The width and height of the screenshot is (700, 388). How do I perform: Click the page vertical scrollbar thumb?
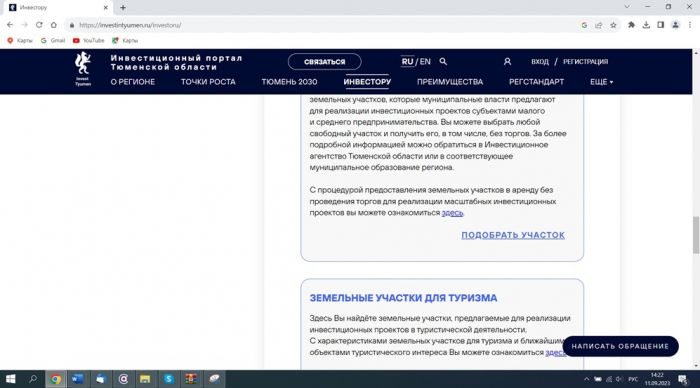pos(696,234)
